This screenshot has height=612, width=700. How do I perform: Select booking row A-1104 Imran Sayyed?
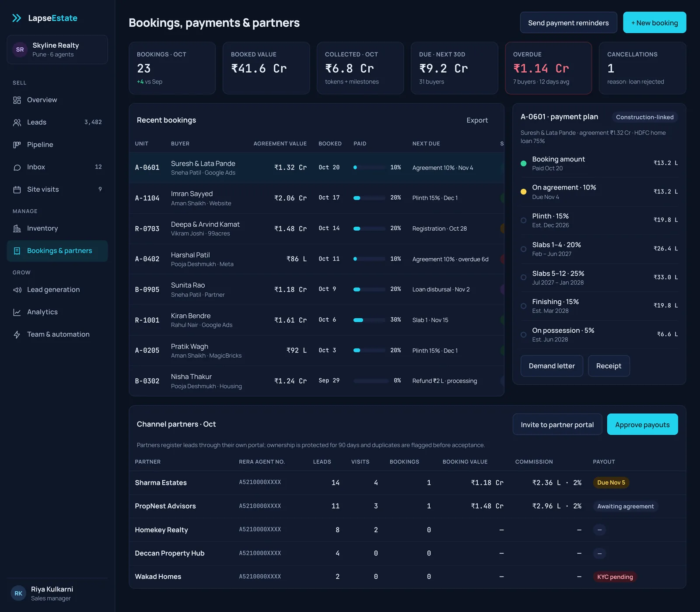point(316,198)
